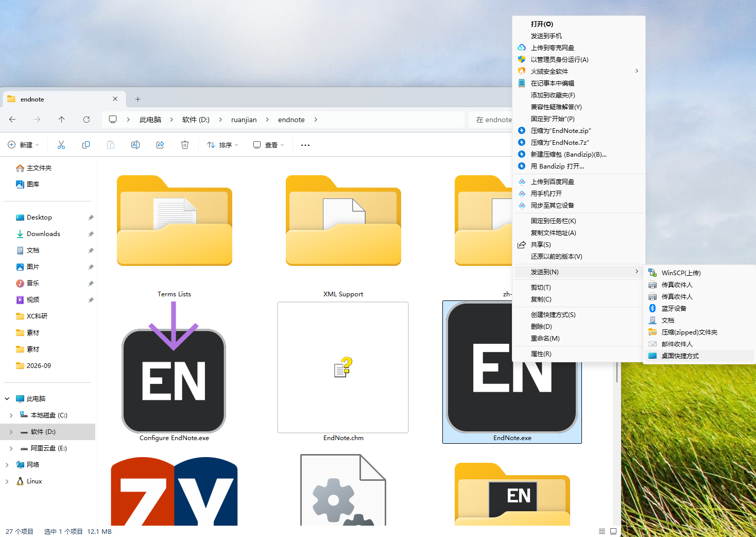The height and width of the screenshot is (537, 756).
Task: Select WinSCP(上传) in Send to submenu
Action: (699, 273)
